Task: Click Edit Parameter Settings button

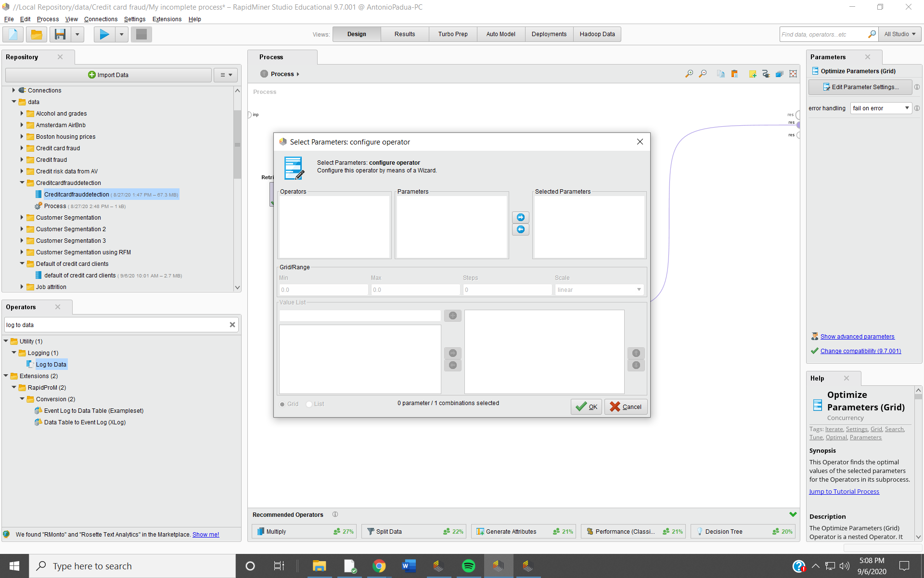Action: click(860, 87)
